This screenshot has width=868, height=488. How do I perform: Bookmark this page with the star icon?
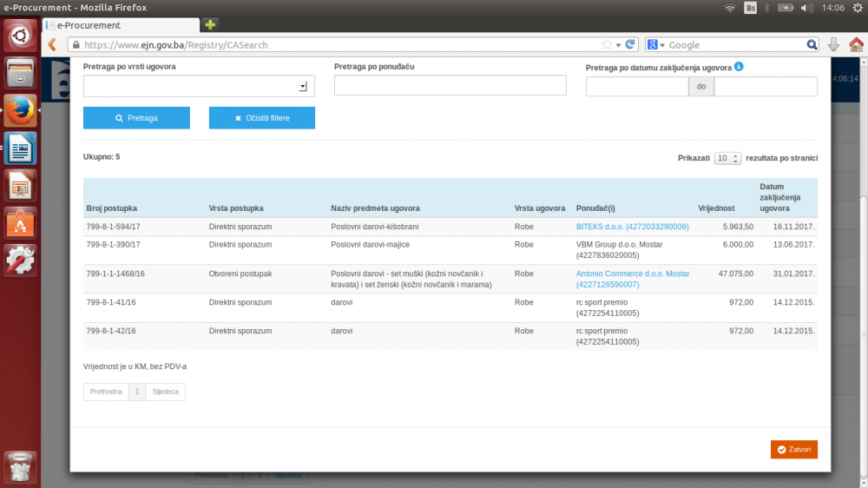tap(607, 45)
